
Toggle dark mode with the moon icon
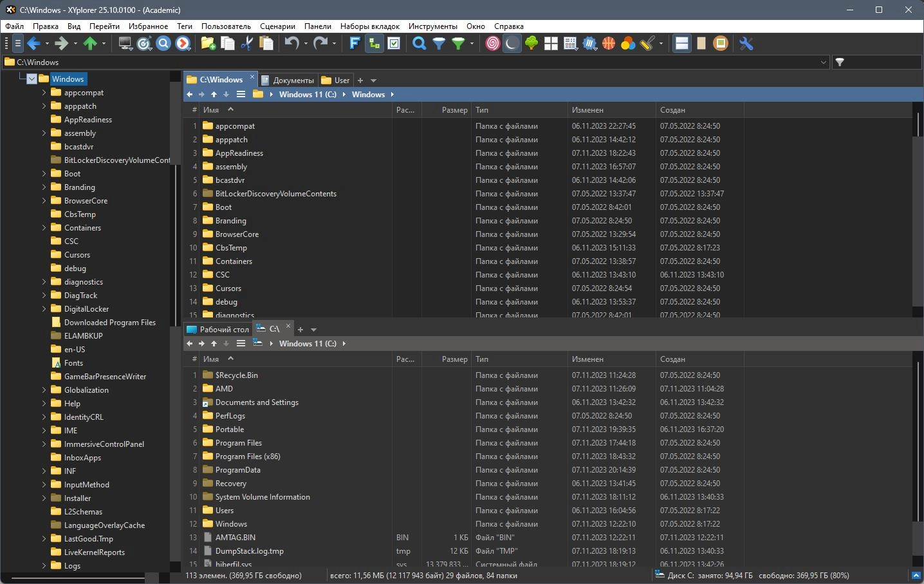[512, 44]
